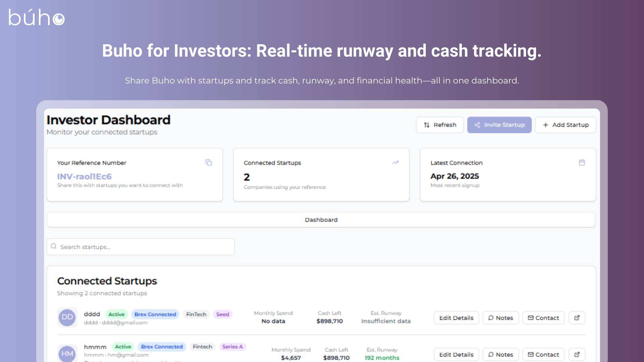Click the search magnifier icon
Screen dimensions: 644x362
pyautogui.click(x=54, y=246)
